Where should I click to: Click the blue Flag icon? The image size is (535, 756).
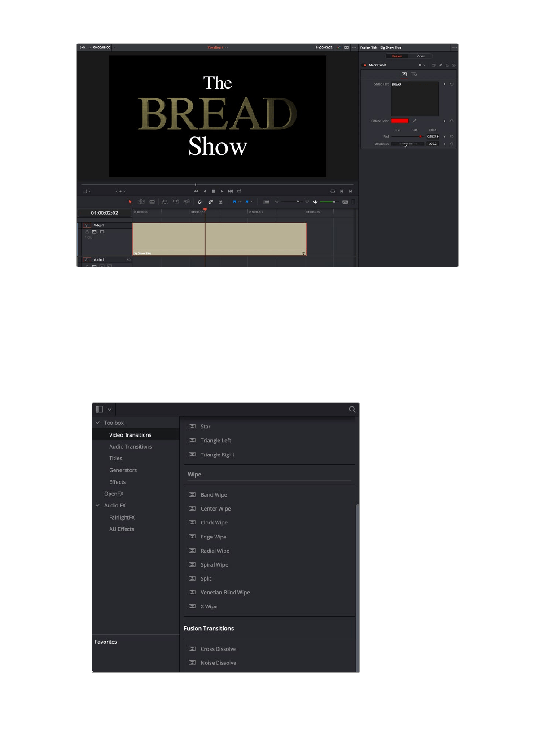tap(234, 202)
